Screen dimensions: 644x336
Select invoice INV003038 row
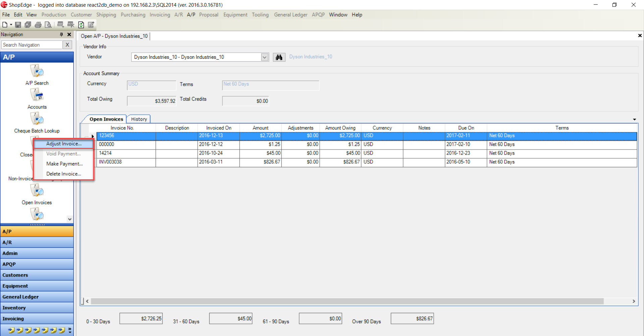367,162
